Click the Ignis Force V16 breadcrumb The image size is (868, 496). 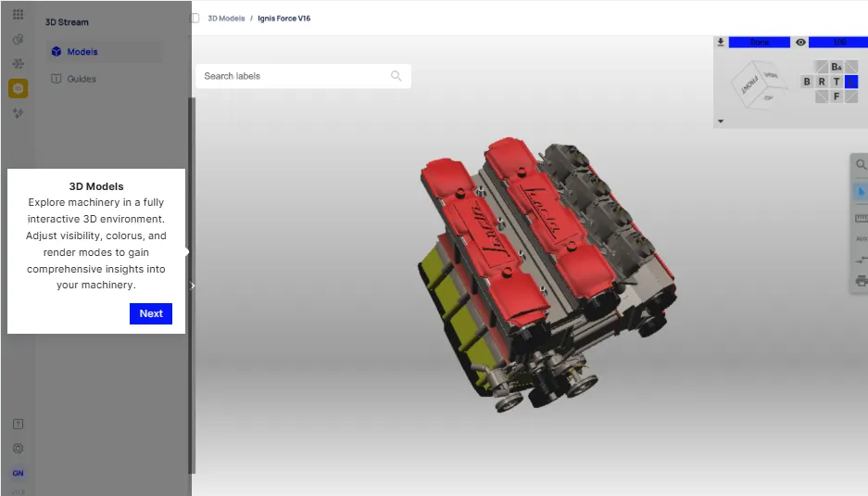(x=284, y=19)
